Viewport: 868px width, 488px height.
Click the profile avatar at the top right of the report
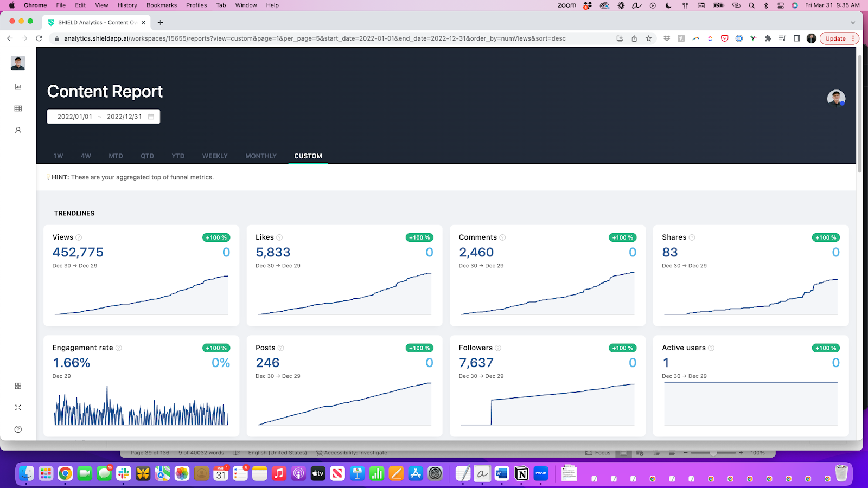[836, 98]
